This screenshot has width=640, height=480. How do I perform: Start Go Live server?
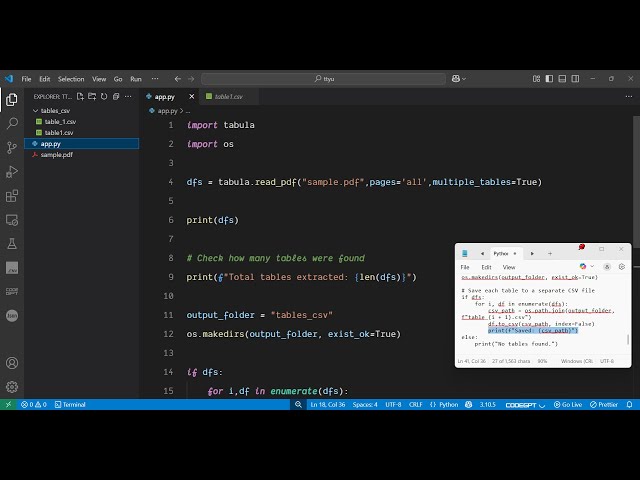(x=567, y=404)
